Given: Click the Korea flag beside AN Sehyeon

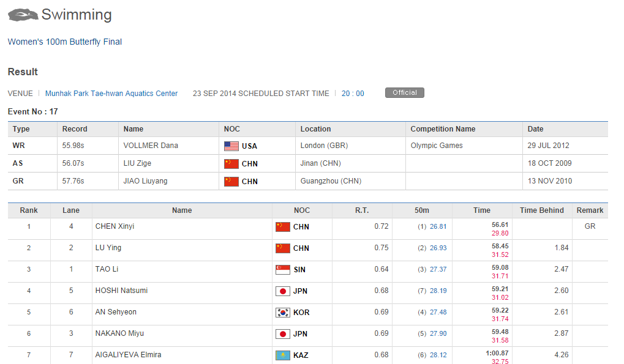Looking at the screenshot, I should tap(282, 313).
